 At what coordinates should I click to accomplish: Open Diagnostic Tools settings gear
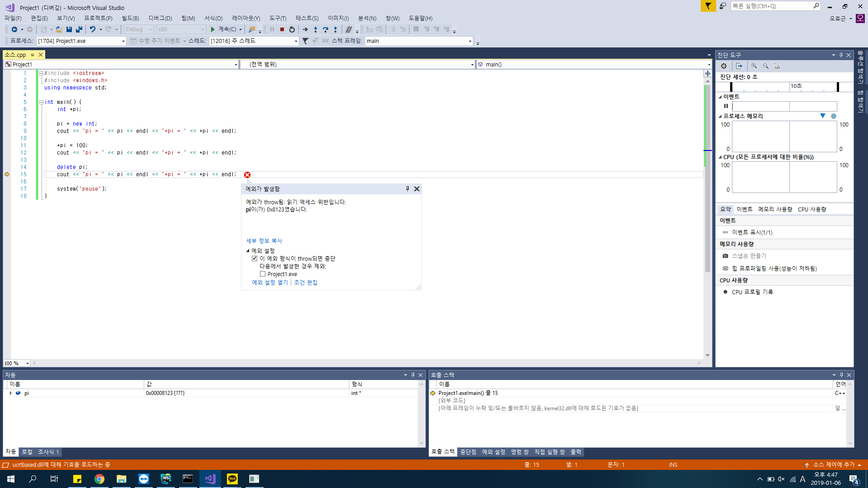[724, 66]
